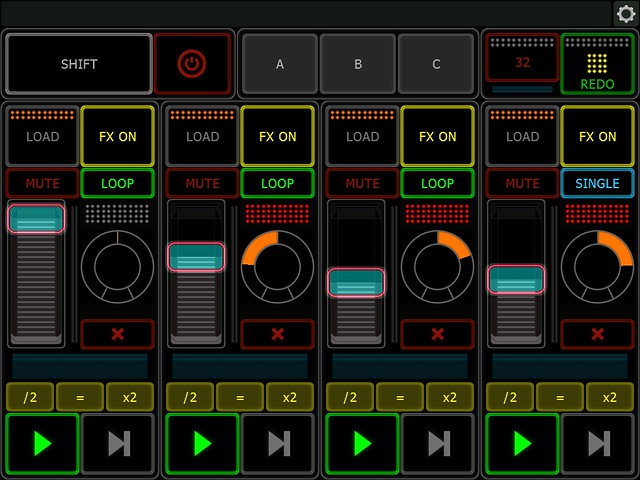Image resolution: width=640 pixels, height=480 pixels.
Task: Load a clip into the first track
Action: point(42,136)
